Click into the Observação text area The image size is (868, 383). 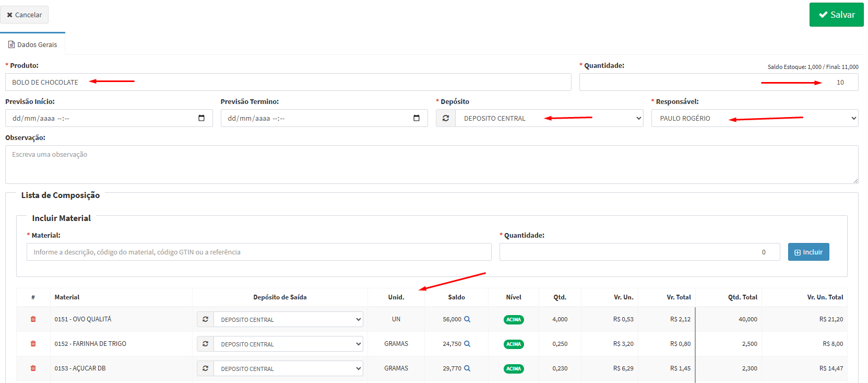(x=431, y=164)
